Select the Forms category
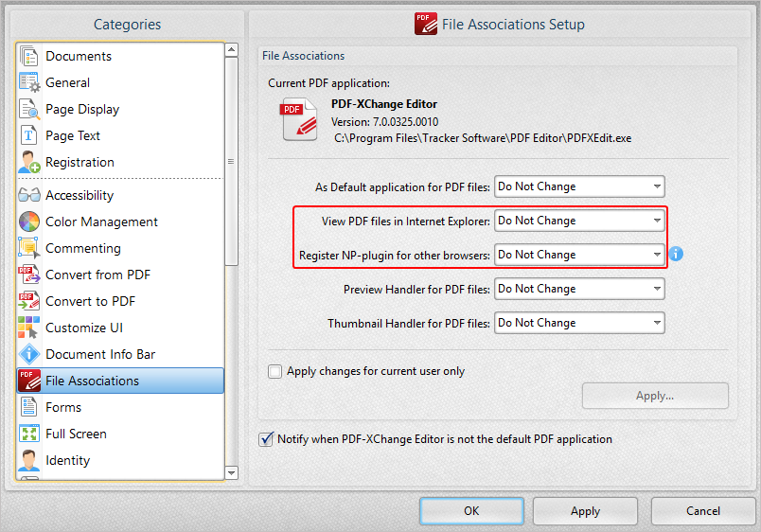The width and height of the screenshot is (761, 532). [63, 407]
